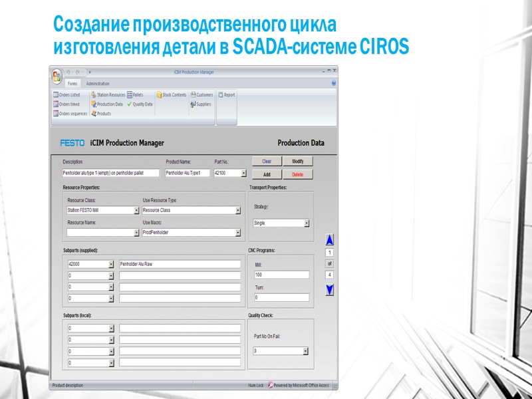
Task: Click the Add button
Action: [267, 174]
